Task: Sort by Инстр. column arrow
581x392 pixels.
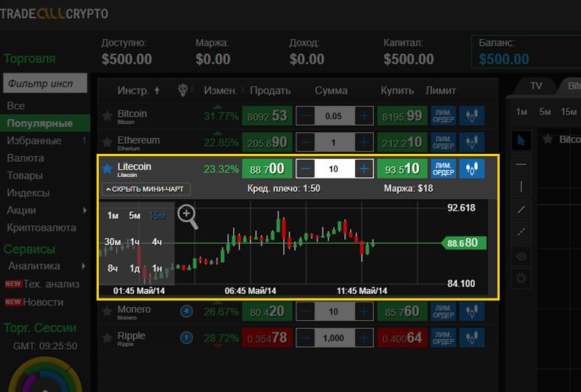Action: [157, 91]
